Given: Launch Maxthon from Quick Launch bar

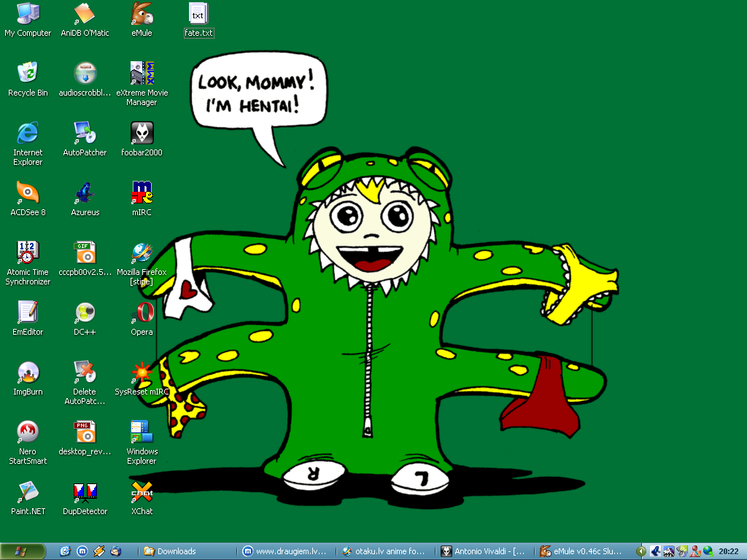Looking at the screenshot, I should pos(82,551).
